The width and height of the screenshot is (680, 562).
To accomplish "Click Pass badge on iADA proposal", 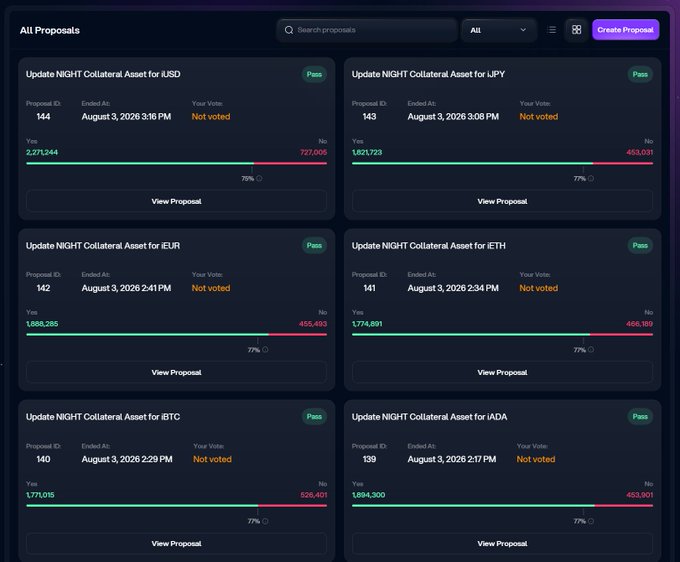I will pyautogui.click(x=640, y=417).
